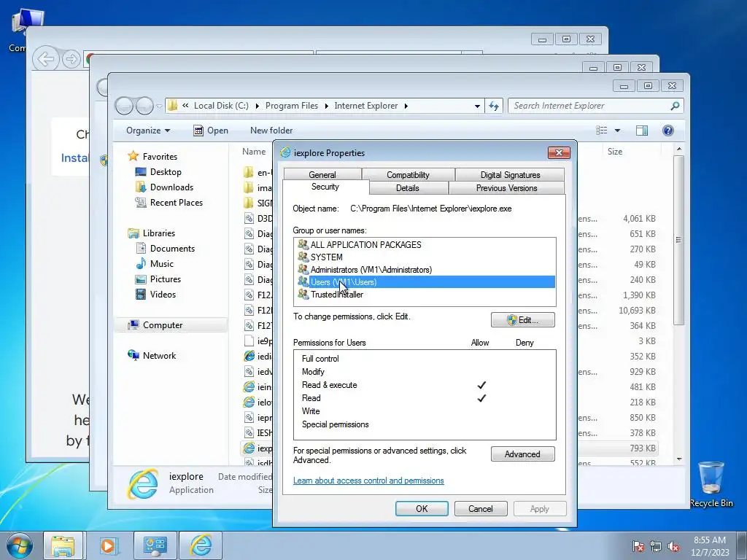Click the taskbar clock 8:55 AM
The height and width of the screenshot is (560, 747).
[709, 540]
